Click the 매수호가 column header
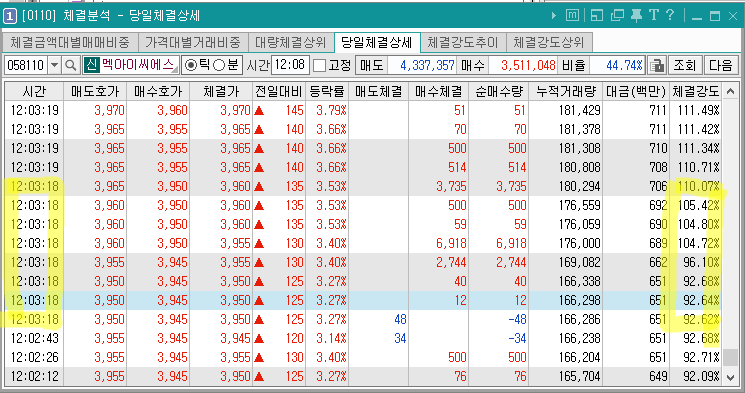The height and width of the screenshot is (393, 745). (158, 91)
